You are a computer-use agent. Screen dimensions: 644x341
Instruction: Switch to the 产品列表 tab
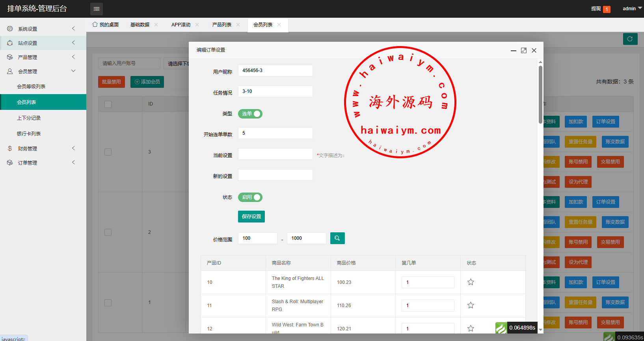click(x=222, y=24)
